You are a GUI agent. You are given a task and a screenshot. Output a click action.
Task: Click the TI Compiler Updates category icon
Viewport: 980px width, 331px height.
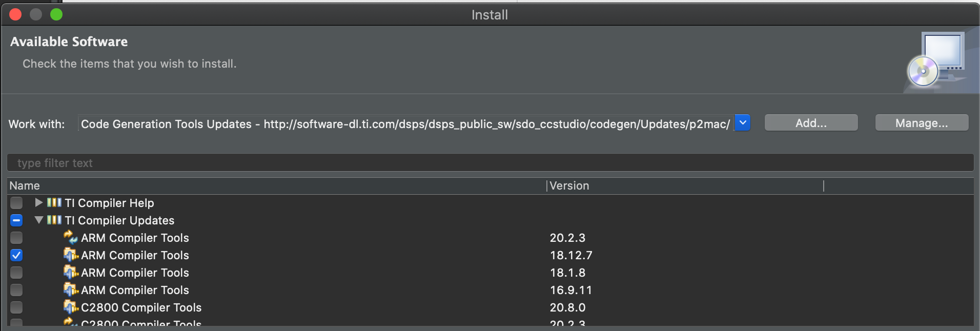54,220
